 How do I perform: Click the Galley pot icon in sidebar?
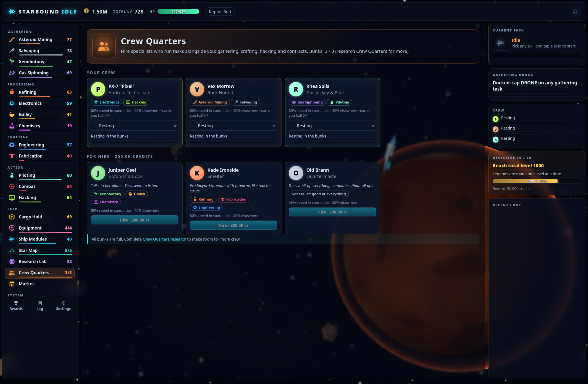point(12,114)
